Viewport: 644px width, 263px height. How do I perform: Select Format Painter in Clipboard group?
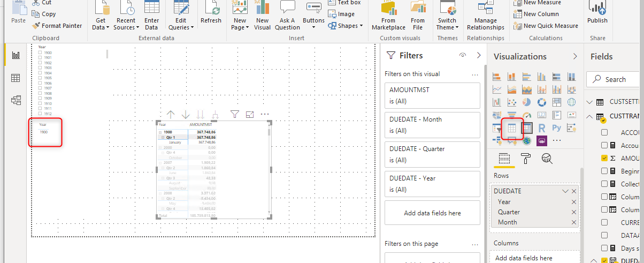point(57,26)
